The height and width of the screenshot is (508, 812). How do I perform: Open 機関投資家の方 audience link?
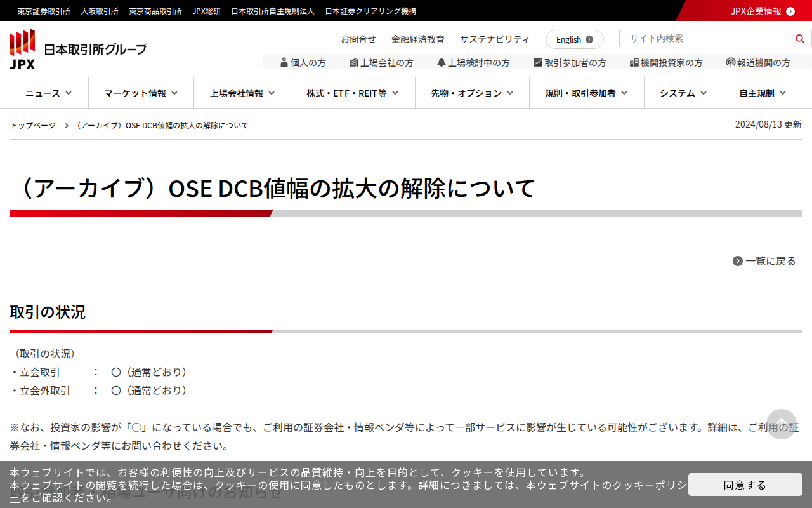click(x=666, y=62)
